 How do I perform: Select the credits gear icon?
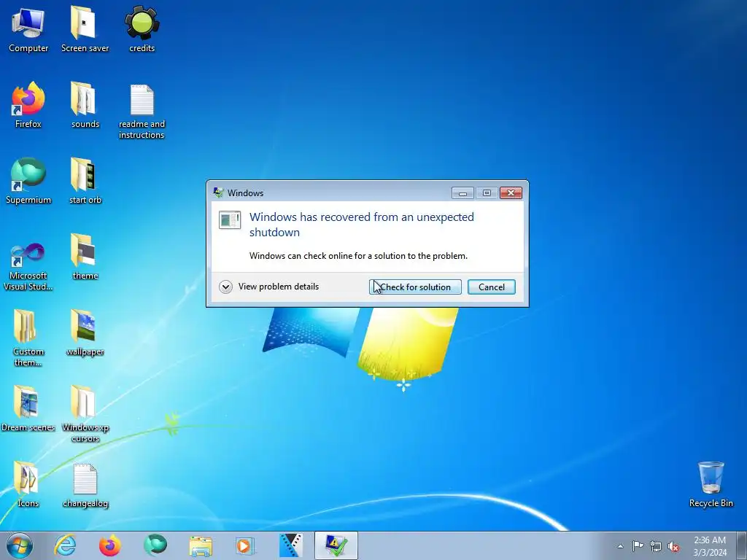click(142, 29)
